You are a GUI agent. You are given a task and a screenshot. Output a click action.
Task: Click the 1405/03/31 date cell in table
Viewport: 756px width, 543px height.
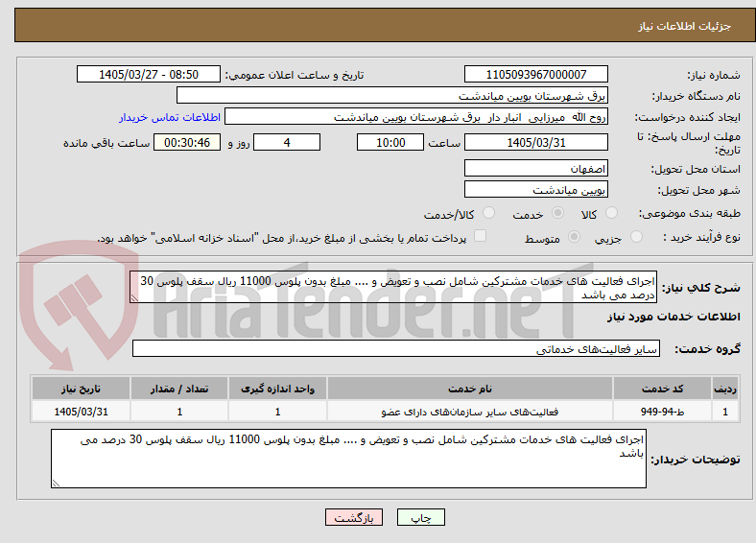point(81,412)
